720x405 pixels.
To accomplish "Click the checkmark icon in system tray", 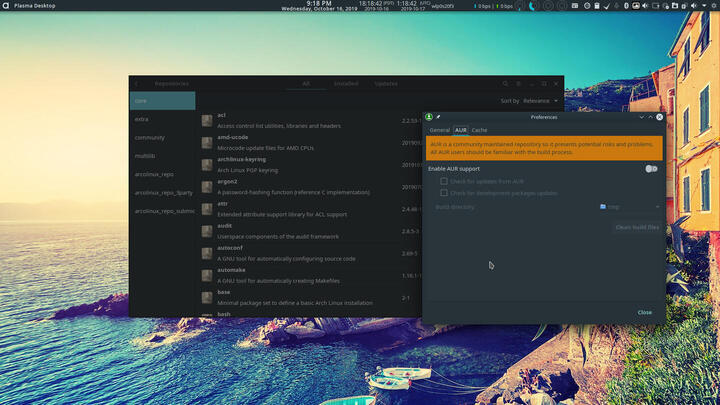I will coord(607,6).
